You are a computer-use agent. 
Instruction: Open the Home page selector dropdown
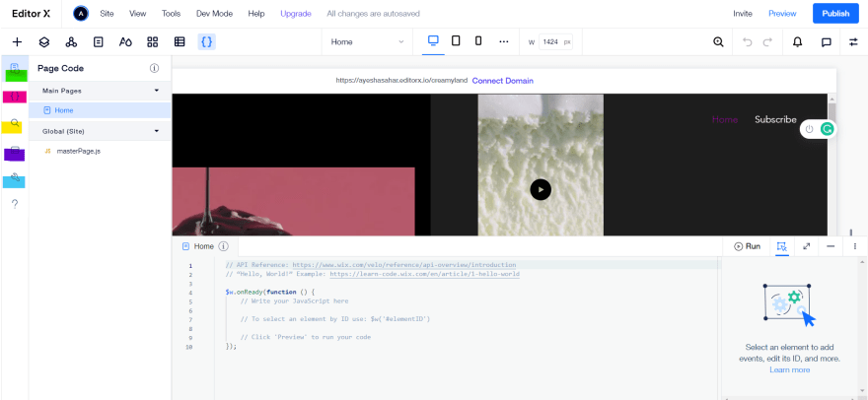coord(367,42)
